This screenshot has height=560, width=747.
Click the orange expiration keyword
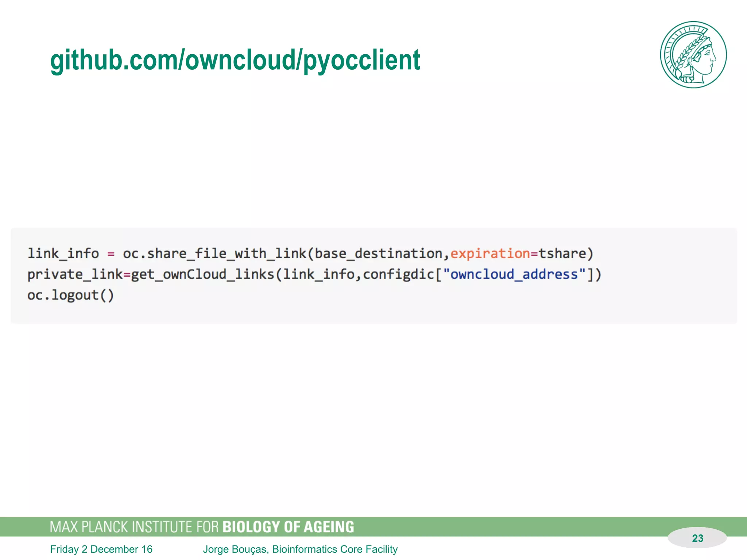[490, 253]
